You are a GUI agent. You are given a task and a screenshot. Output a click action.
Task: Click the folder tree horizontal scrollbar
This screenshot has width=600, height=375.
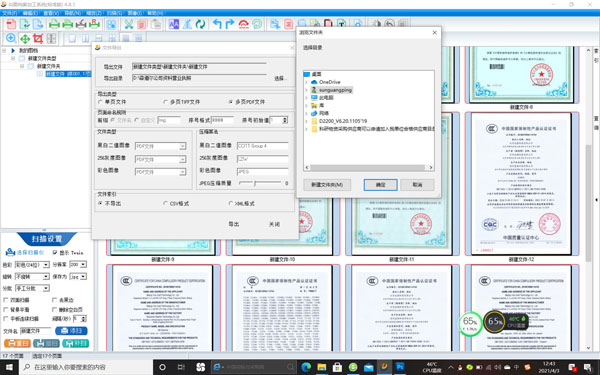(x=367, y=168)
